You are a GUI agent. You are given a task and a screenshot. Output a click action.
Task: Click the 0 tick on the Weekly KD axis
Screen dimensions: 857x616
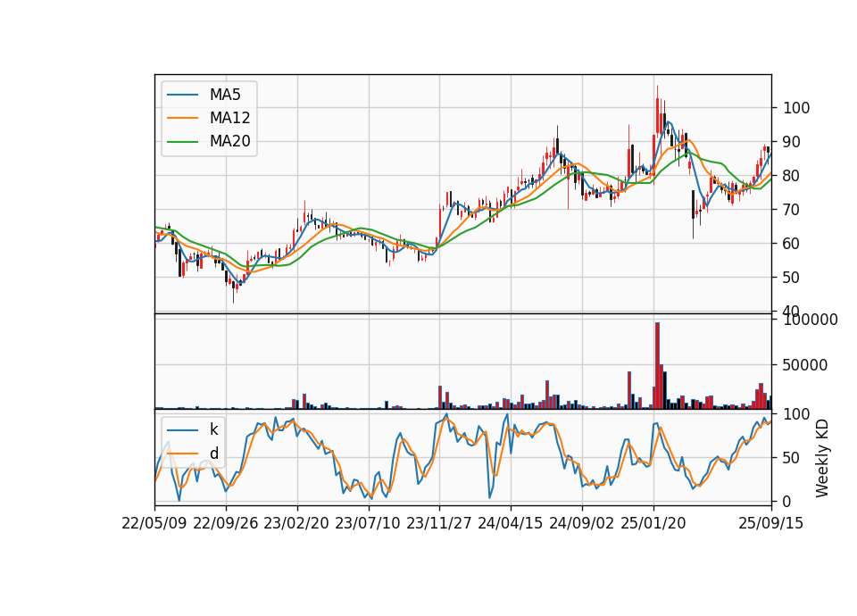click(787, 502)
